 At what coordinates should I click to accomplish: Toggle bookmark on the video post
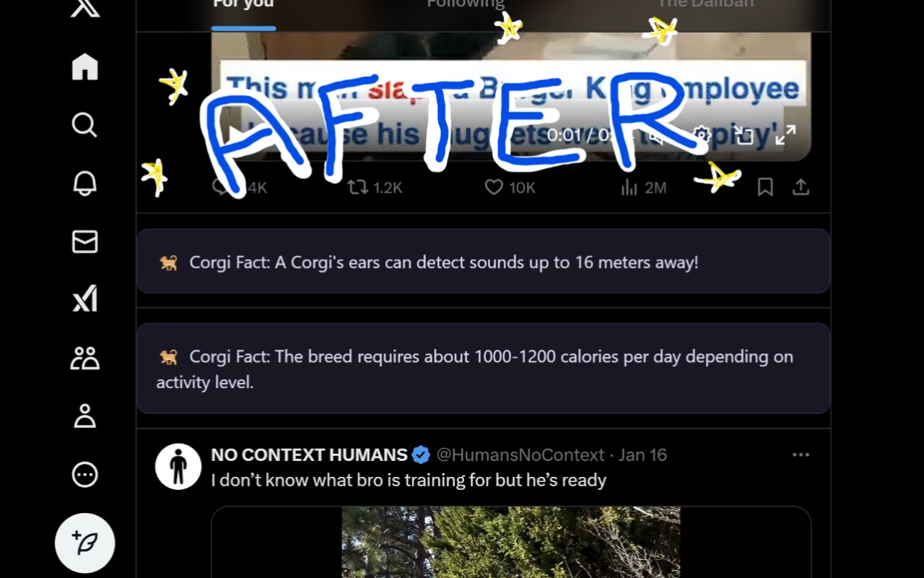[765, 188]
